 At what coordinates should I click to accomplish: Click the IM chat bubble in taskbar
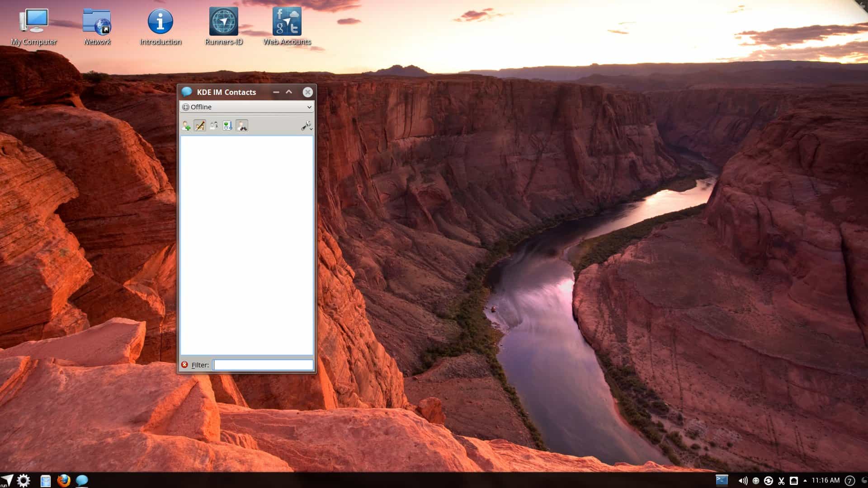82,480
